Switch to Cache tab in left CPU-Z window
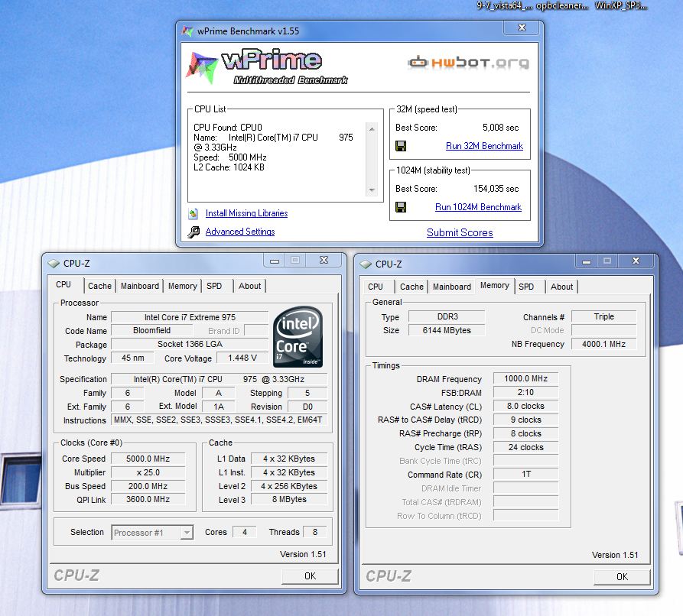Image resolution: width=683 pixels, height=616 pixels. pyautogui.click(x=99, y=286)
